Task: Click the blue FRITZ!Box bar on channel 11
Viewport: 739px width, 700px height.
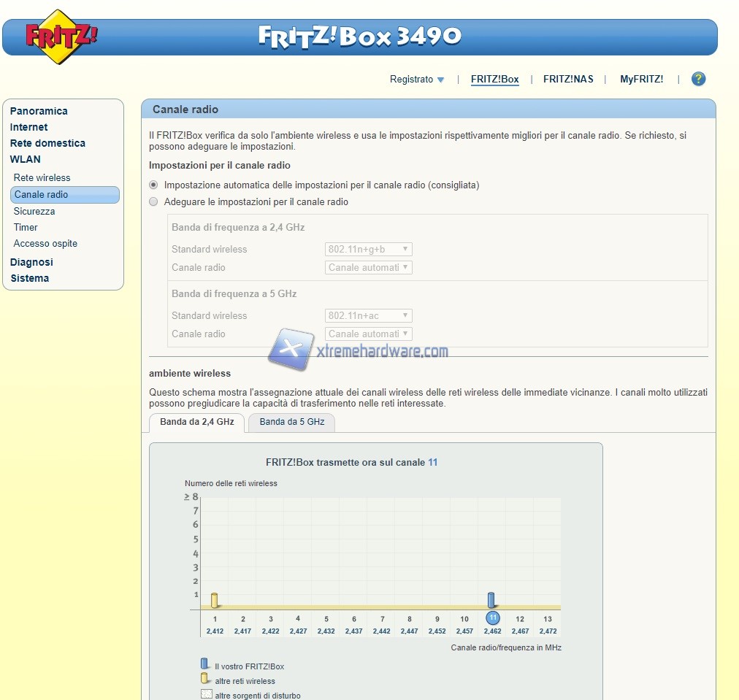Action: pos(491,600)
